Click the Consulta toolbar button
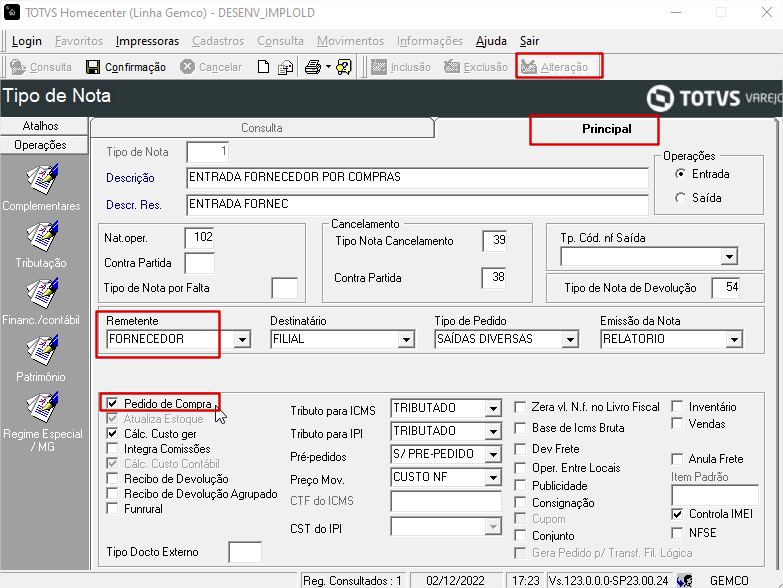Viewport: 783px width, 588px height. (41, 67)
